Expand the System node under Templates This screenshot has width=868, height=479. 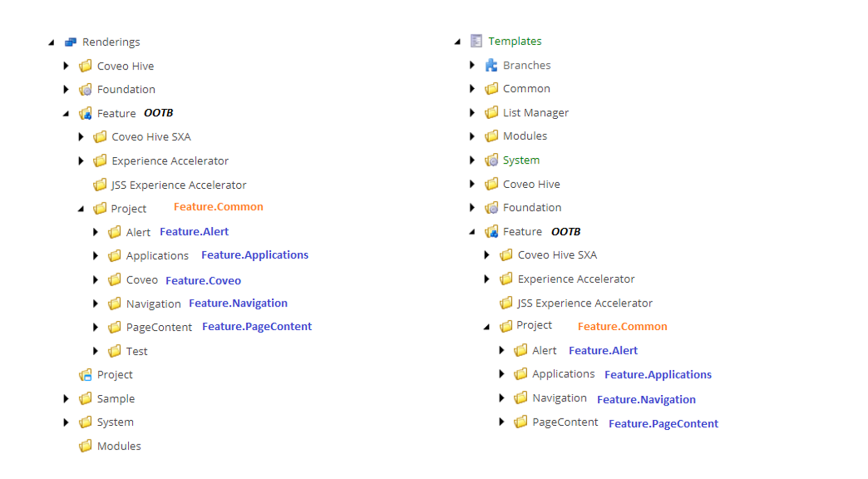[472, 160]
